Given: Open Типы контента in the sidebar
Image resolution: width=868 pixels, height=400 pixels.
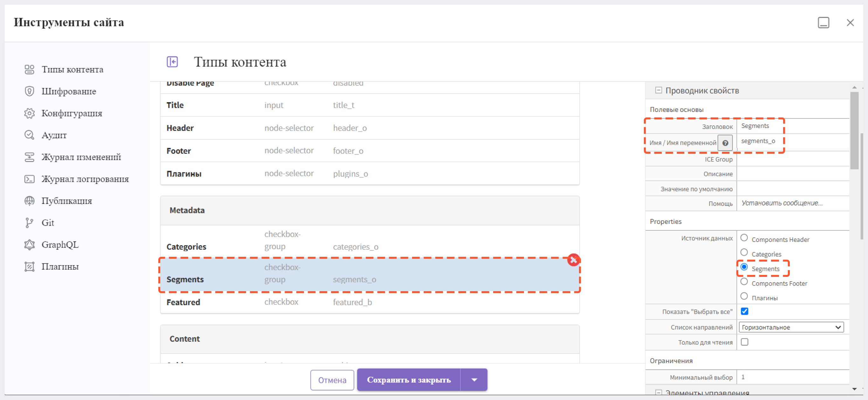Looking at the screenshot, I should pyautogui.click(x=72, y=69).
